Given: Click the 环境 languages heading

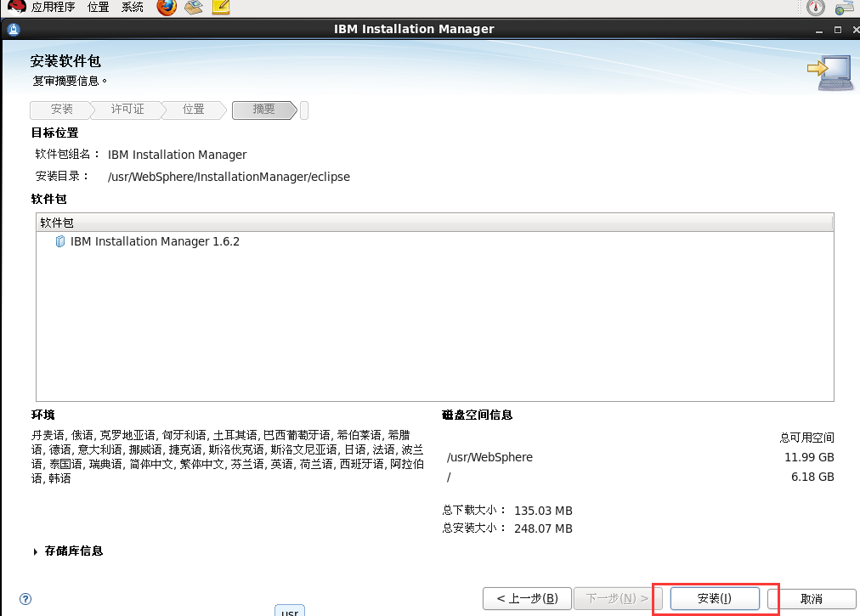Looking at the screenshot, I should [42, 415].
